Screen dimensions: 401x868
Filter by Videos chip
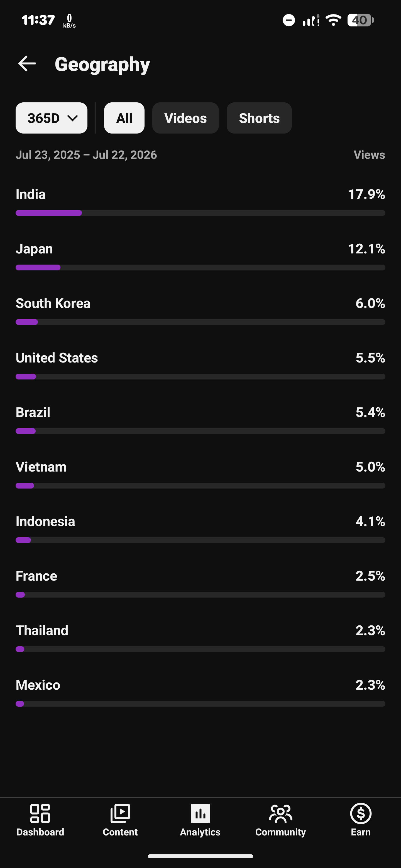[185, 118]
